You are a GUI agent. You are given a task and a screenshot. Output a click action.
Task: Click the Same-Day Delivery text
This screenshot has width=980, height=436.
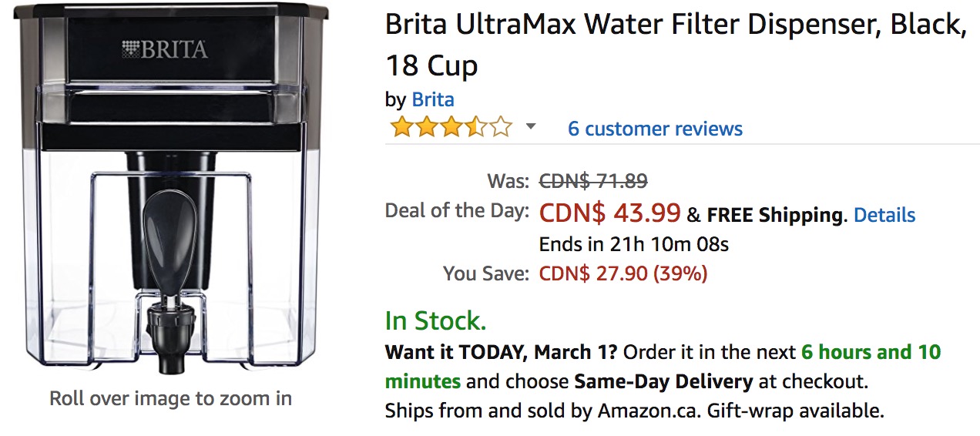663,381
